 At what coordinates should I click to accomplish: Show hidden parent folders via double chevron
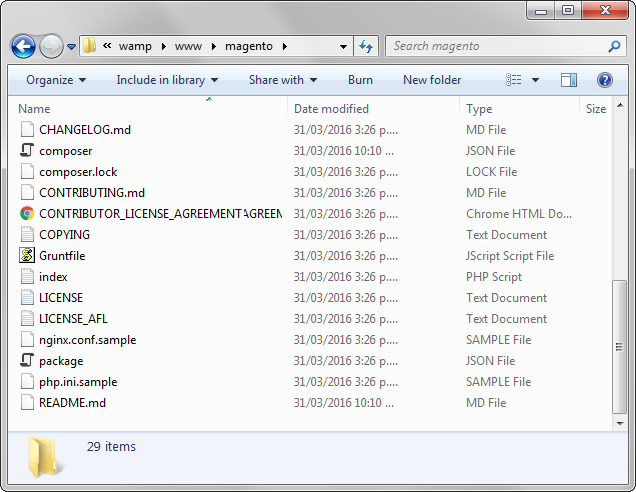pyautogui.click(x=107, y=46)
